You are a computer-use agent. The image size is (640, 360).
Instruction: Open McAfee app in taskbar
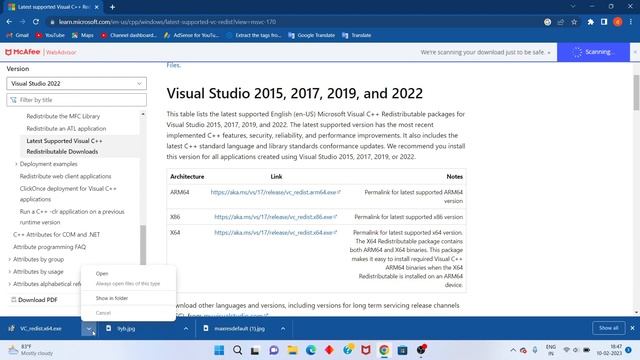point(366,350)
